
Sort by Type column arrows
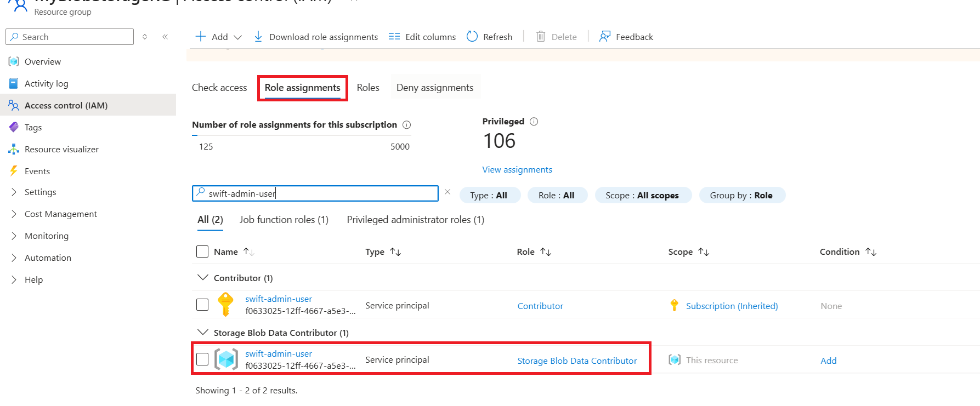pos(395,251)
